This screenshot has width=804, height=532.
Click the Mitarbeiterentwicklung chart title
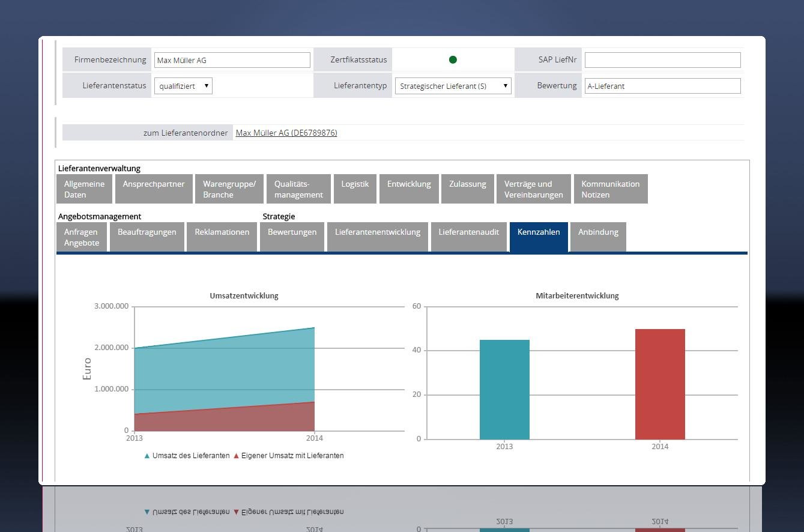(x=577, y=295)
